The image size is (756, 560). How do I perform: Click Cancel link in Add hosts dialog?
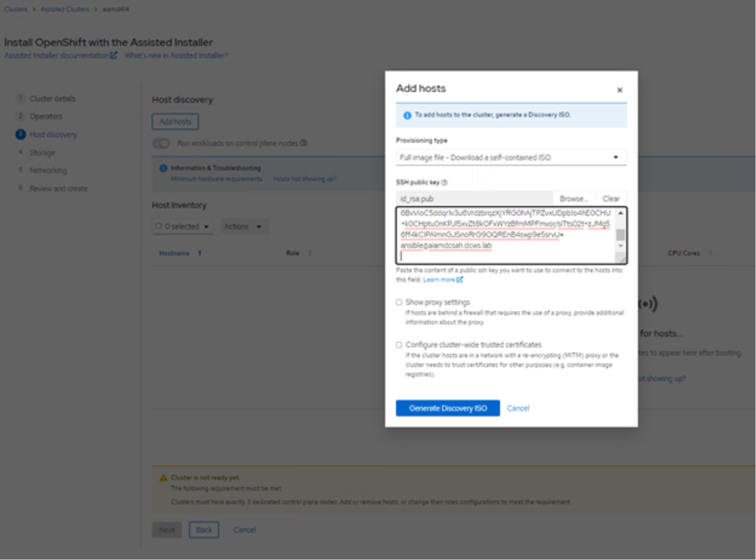click(518, 408)
